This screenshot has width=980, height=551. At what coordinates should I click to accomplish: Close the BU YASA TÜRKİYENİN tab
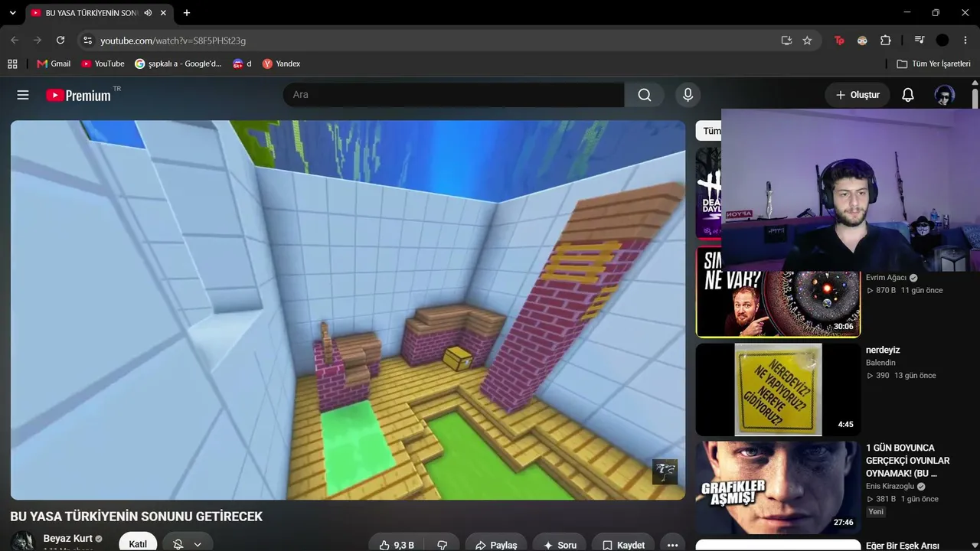click(x=163, y=13)
